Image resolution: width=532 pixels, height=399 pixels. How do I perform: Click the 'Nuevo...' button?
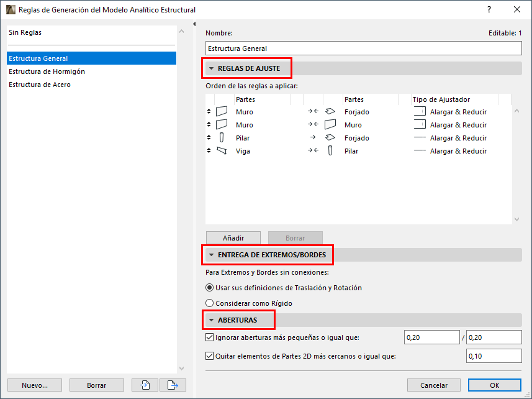35,385
